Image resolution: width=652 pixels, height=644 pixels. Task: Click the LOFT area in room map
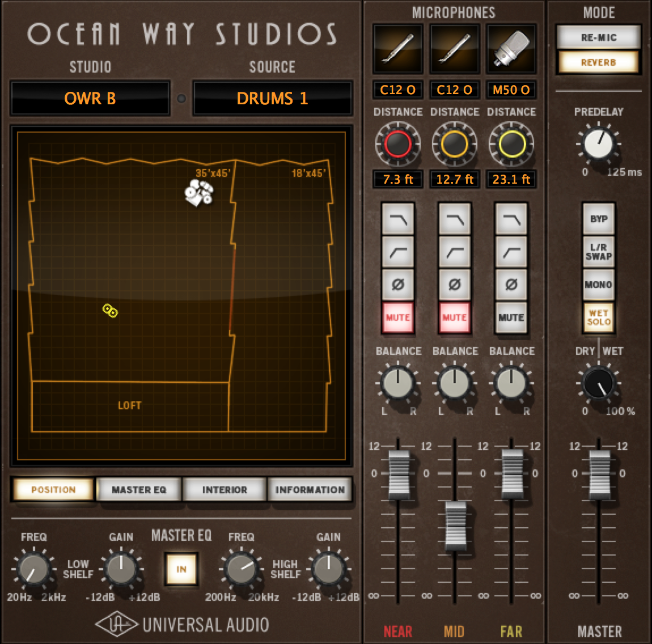(x=130, y=405)
